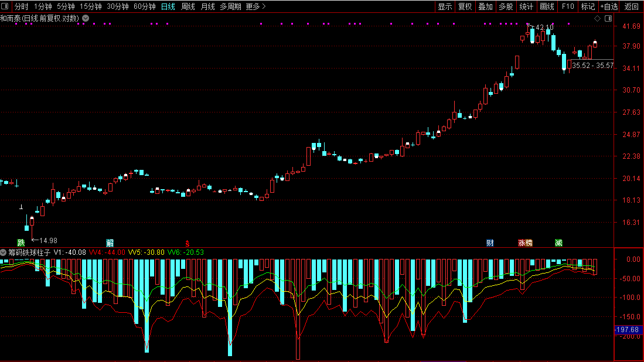Activate the 画线 drawing tool
This screenshot has width=644, height=362.
tap(547, 6)
